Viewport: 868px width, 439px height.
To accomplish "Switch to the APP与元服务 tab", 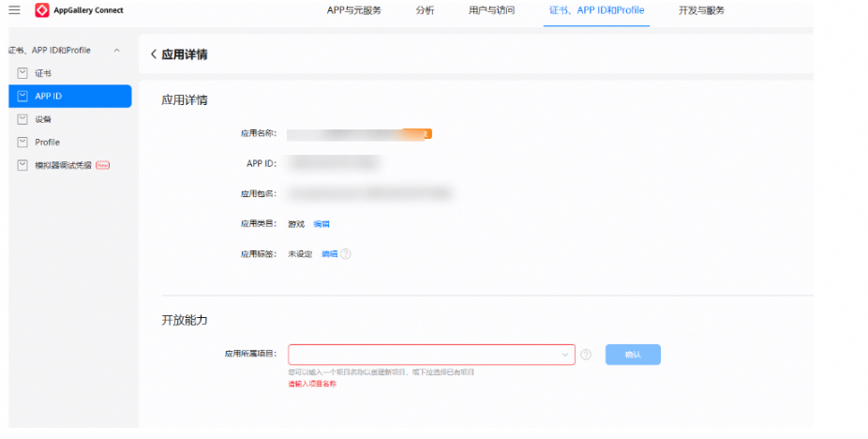I will 353,11.
